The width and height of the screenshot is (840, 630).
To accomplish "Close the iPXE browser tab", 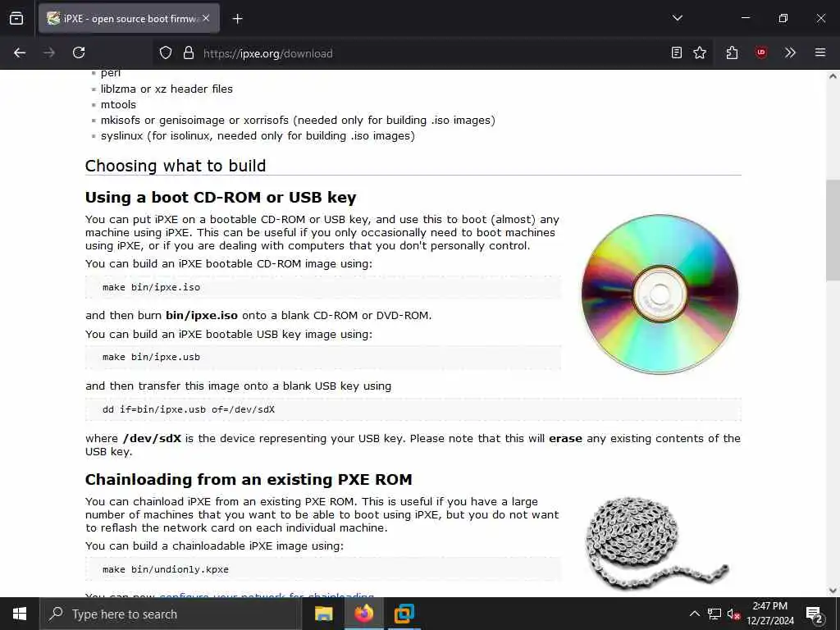I will 206,18.
